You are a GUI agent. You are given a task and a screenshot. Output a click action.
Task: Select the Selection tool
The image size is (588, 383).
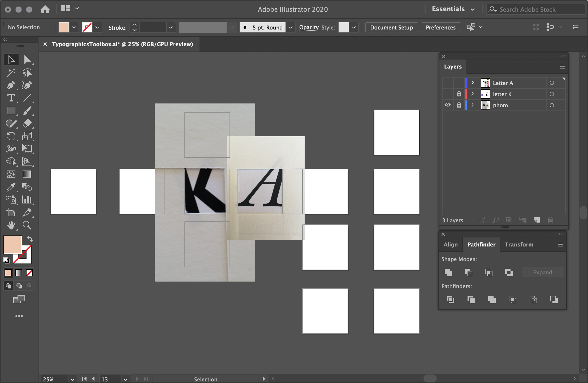click(x=11, y=60)
